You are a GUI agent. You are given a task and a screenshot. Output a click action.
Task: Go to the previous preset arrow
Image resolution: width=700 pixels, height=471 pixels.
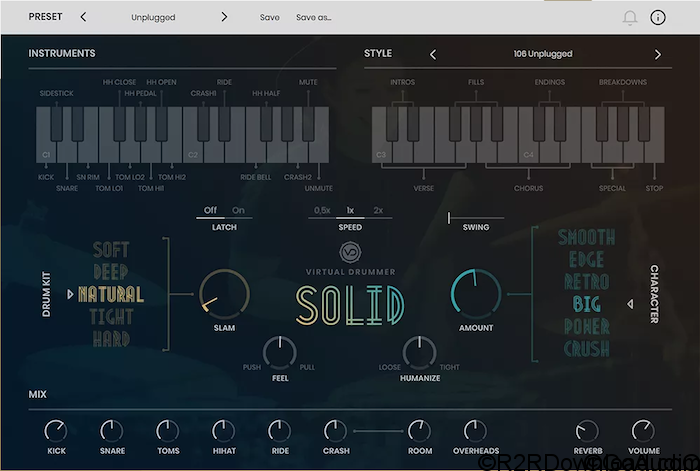pyautogui.click(x=83, y=17)
